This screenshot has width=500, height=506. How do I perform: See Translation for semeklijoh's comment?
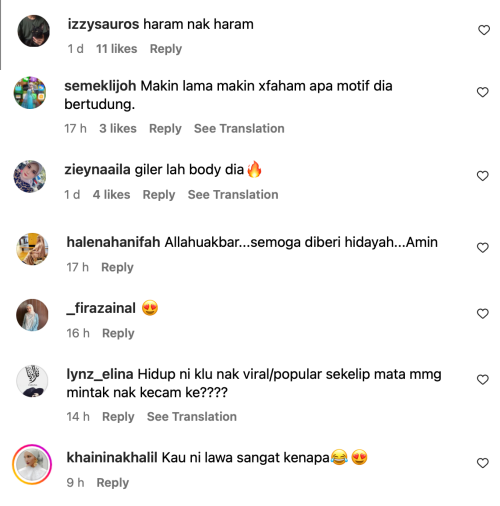[239, 129]
